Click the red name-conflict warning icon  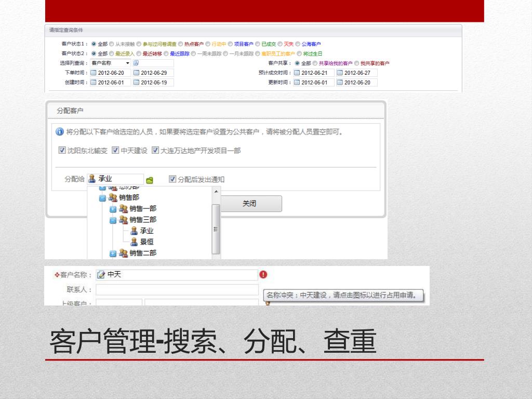[x=263, y=274]
